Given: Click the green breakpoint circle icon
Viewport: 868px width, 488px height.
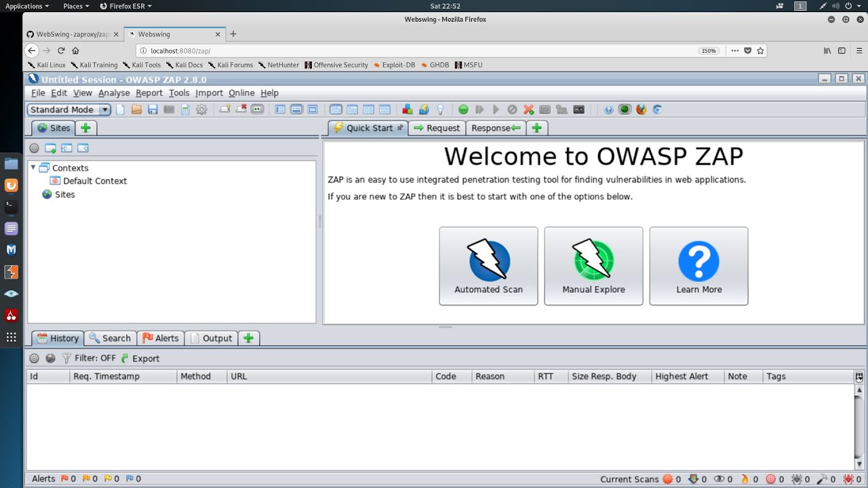Looking at the screenshot, I should tap(463, 110).
